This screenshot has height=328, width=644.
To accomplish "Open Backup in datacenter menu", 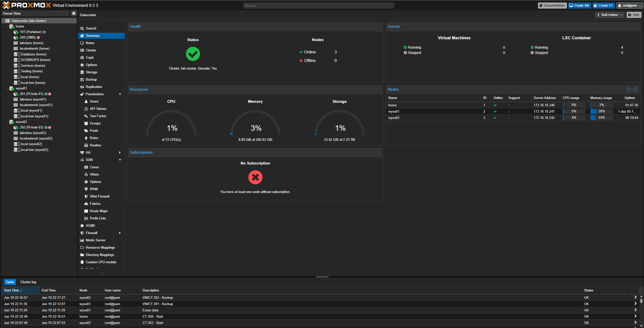I will click(91, 79).
